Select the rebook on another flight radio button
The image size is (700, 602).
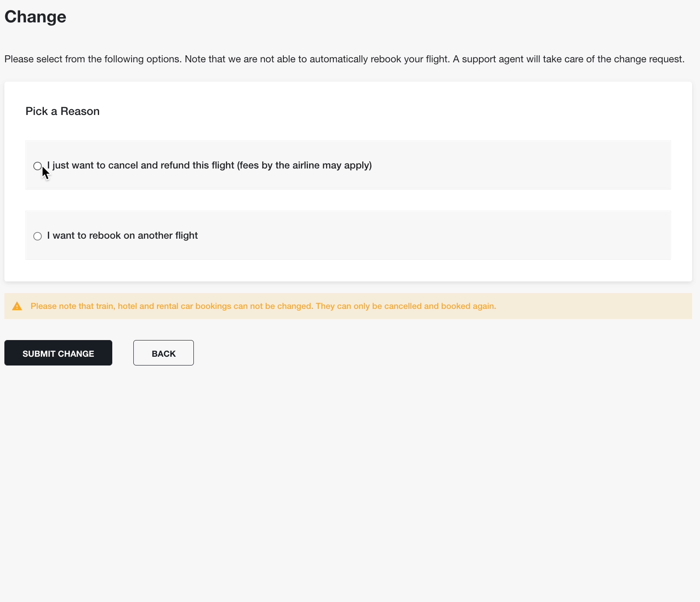[x=38, y=236]
